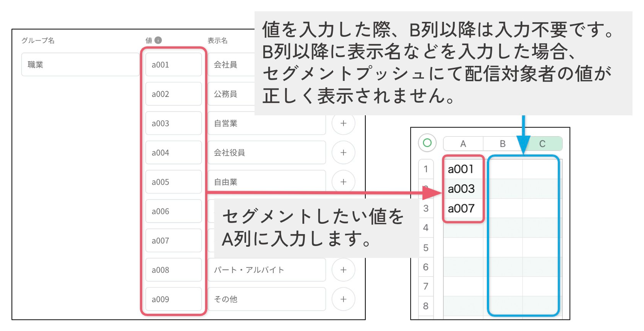Image resolution: width=644 pixels, height=331 pixels.
Task: Select spreadsheet row header 1
Action: [x=426, y=169]
